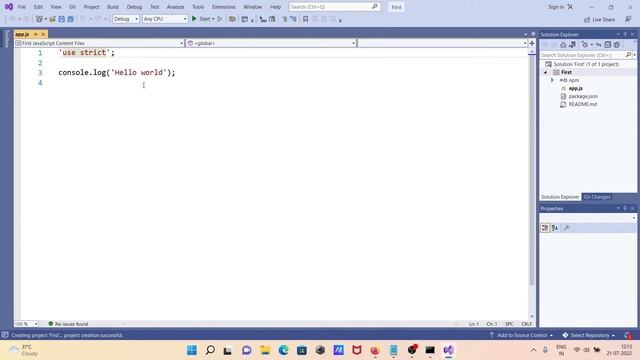Viewport: 640px width, 360px height.
Task: Click the Ln 1 line indicator
Action: 473,324
